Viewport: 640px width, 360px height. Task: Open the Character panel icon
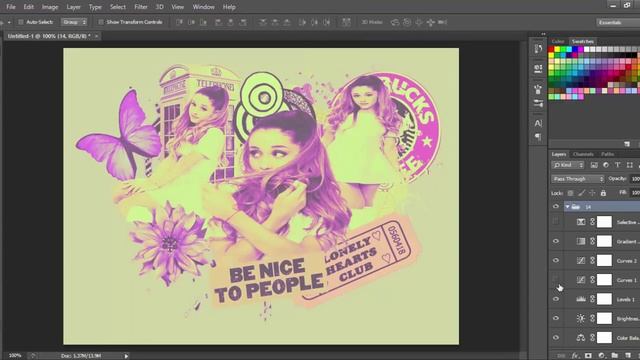point(538,123)
